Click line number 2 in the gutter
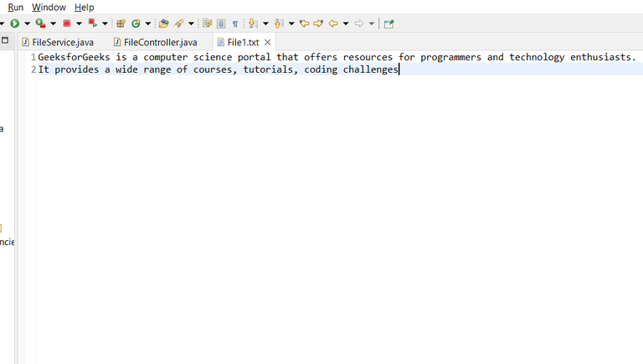Viewport: 643px width, 364px height. tap(33, 69)
